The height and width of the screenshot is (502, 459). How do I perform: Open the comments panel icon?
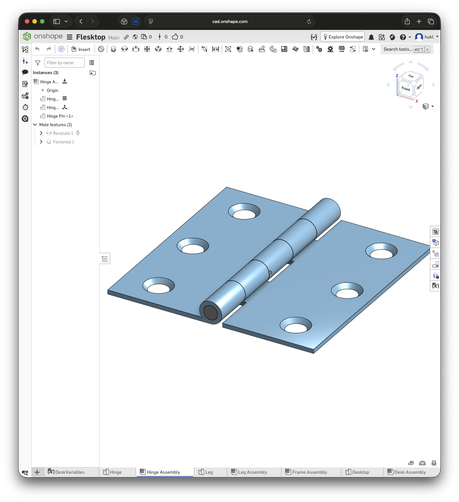click(25, 72)
